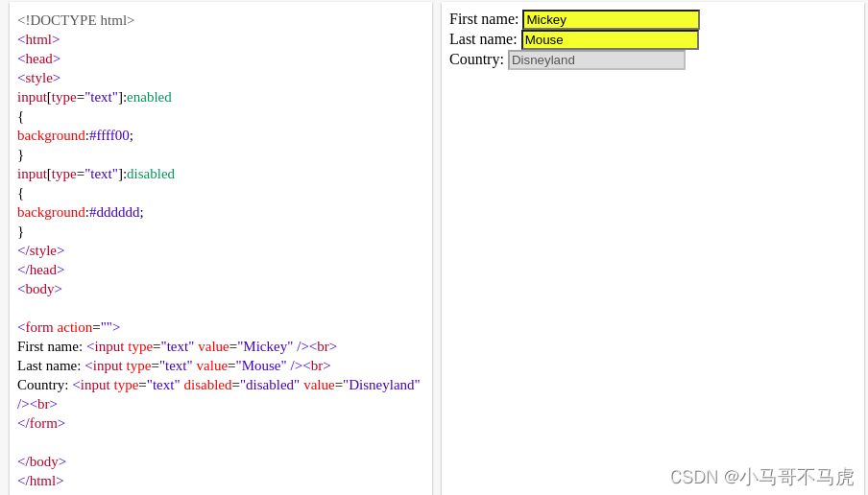The width and height of the screenshot is (868, 495).
Task: Click the input[type="text"]:disabled selector line
Action: click(96, 175)
